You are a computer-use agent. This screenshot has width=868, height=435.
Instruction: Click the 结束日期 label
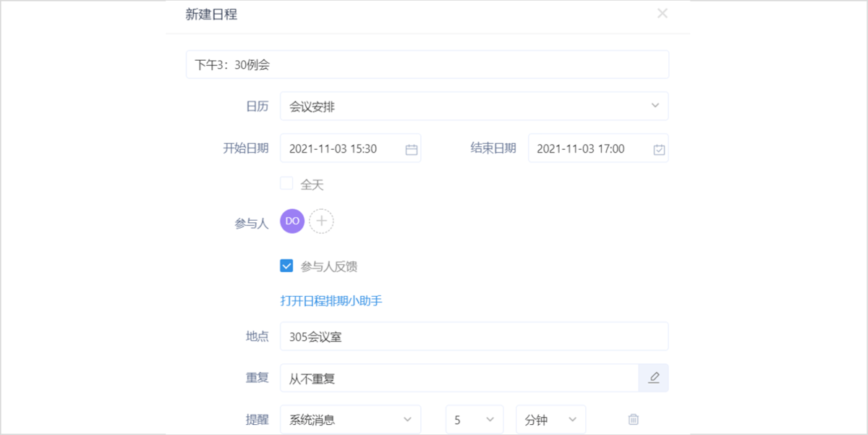pyautogui.click(x=493, y=148)
